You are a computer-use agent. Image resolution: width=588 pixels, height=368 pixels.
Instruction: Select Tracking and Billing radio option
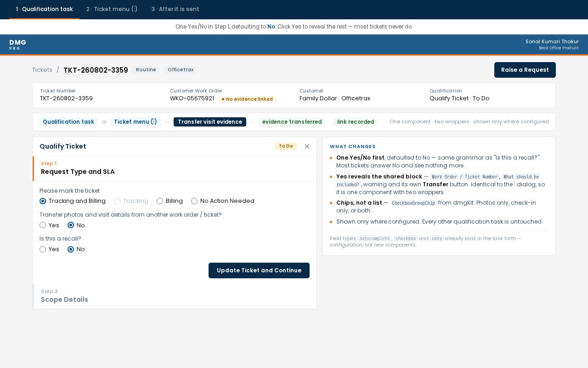(73, 201)
